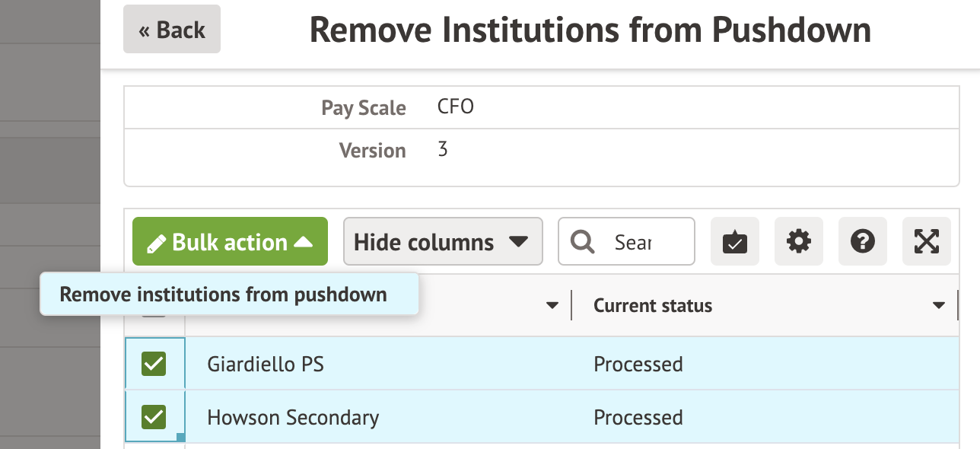Click the Back button
Viewport: 980px width, 449px height.
[x=172, y=30]
